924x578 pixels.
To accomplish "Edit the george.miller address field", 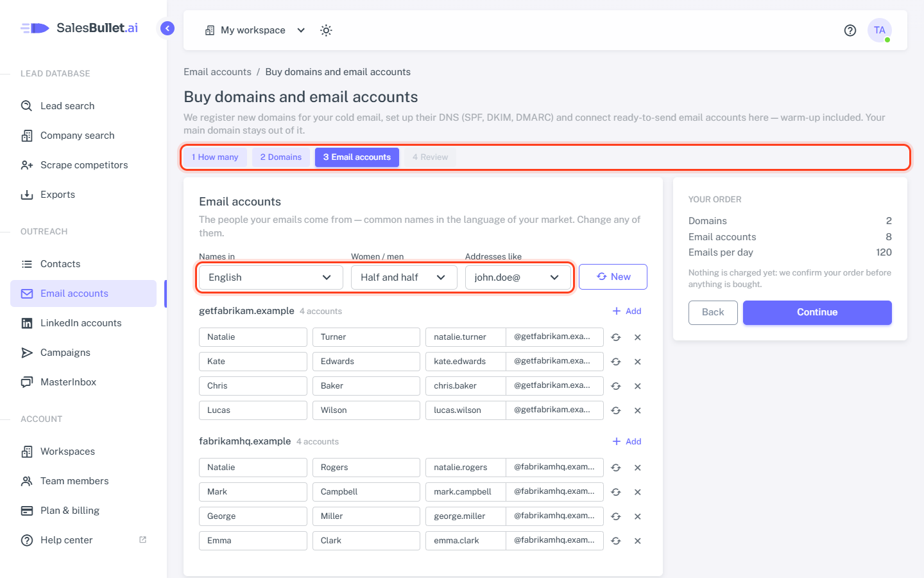I will pyautogui.click(x=465, y=516).
